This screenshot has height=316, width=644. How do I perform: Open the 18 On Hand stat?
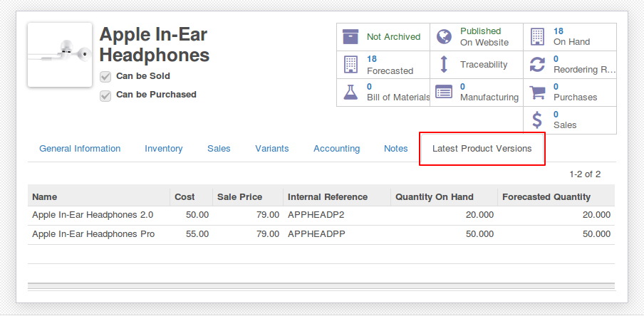[570, 37]
